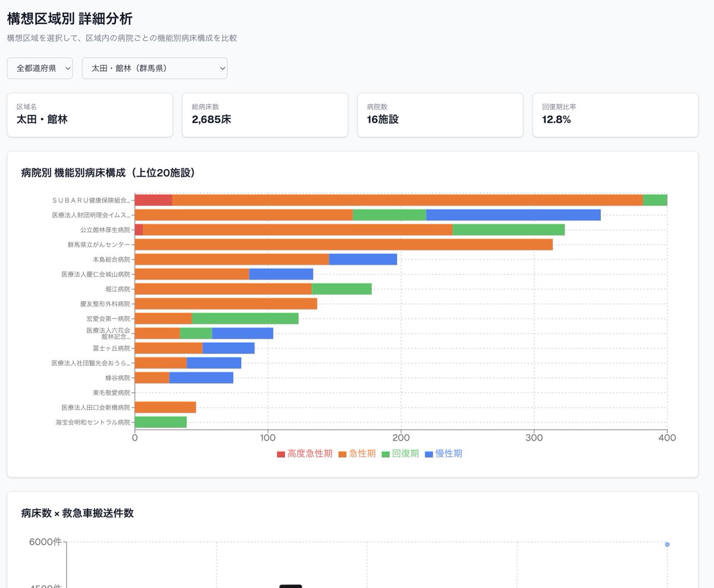Click the 病院別 機能別病床構成 chart title

pos(108,173)
